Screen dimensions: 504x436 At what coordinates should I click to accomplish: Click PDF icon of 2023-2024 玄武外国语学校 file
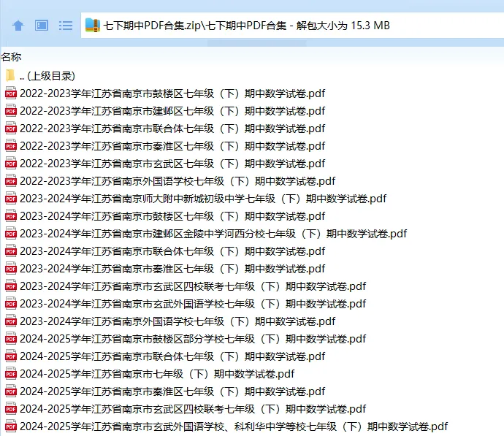click(11, 303)
